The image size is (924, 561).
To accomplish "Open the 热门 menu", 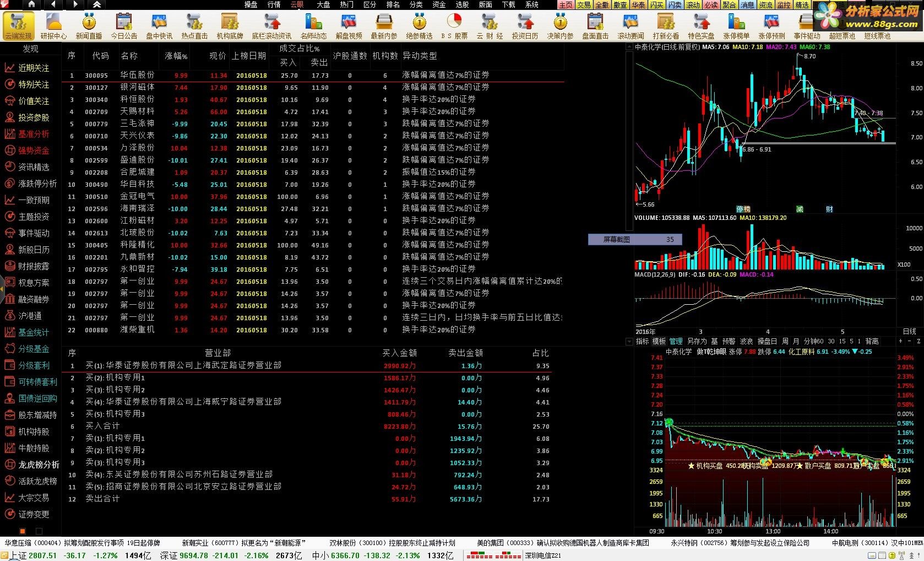I will coord(346,4).
